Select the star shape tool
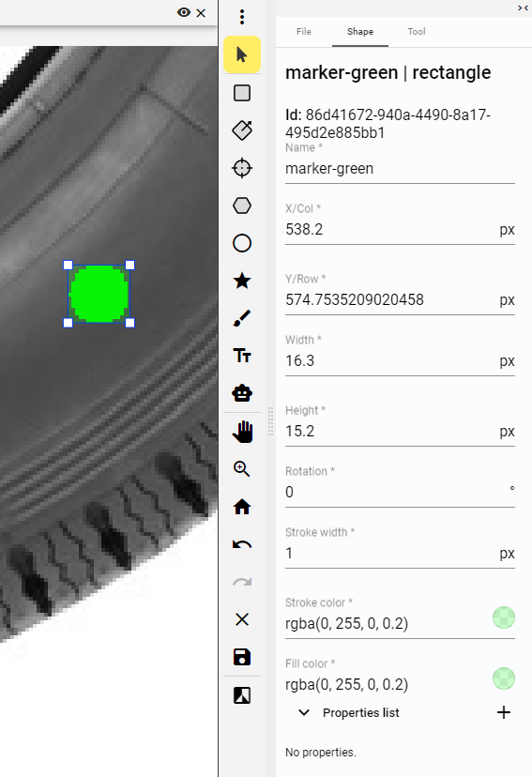Image resolution: width=532 pixels, height=777 pixels. (242, 281)
